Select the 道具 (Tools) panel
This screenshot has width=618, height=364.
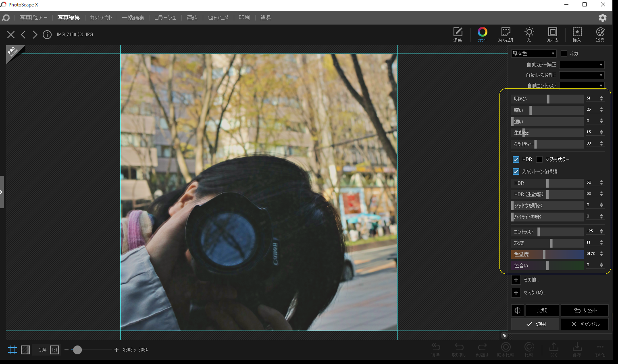(x=600, y=35)
